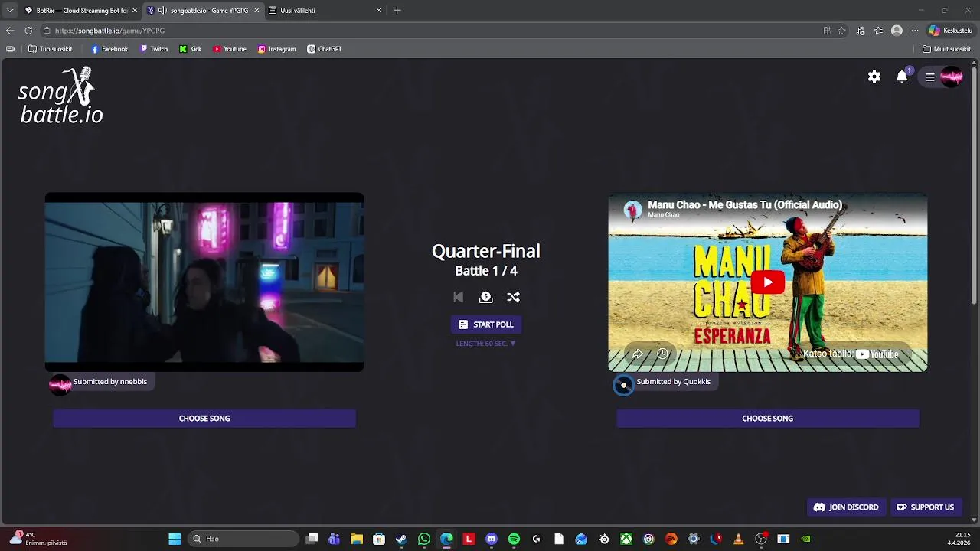The height and width of the screenshot is (551, 980).
Task: Open Spotify from taskbar
Action: [514, 539]
